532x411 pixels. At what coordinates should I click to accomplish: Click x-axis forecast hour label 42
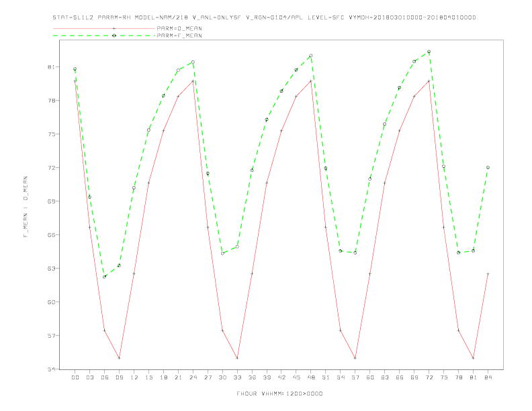point(281,377)
